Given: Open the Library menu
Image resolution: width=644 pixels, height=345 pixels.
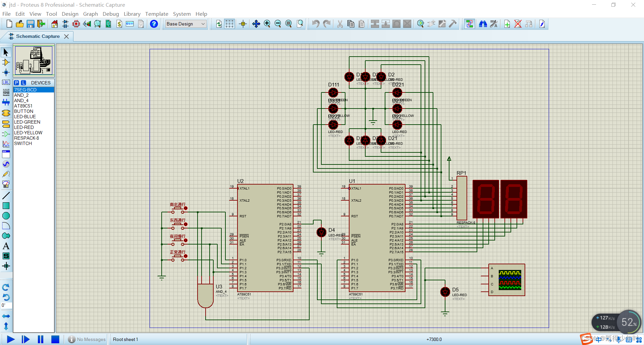Looking at the screenshot, I should click(x=132, y=14).
